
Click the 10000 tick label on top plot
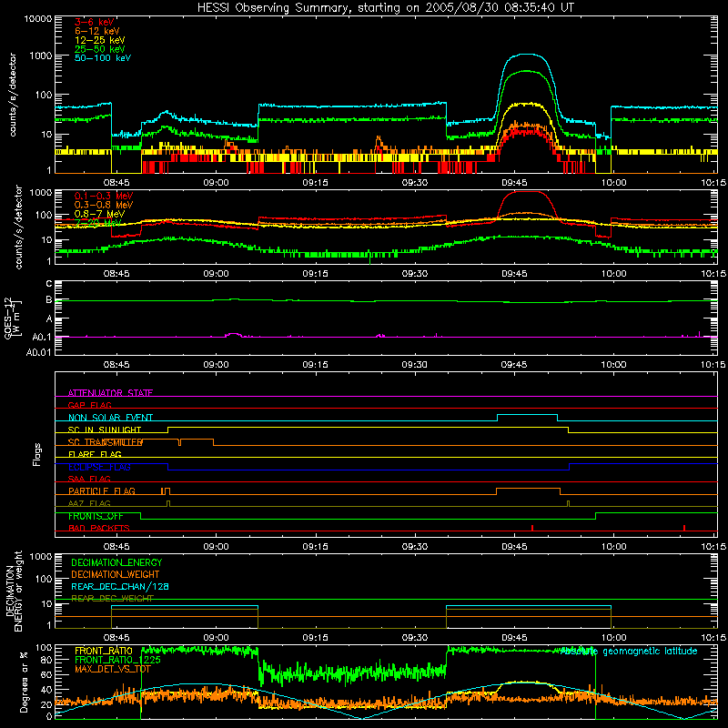tap(38, 19)
